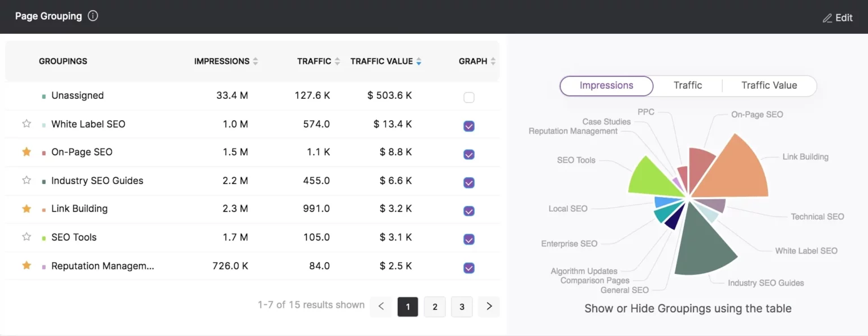Star the SEO Tools grouping

[27, 237]
